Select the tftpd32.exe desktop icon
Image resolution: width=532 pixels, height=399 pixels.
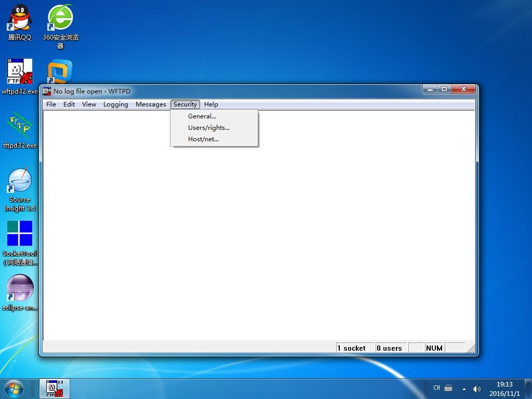(x=20, y=130)
